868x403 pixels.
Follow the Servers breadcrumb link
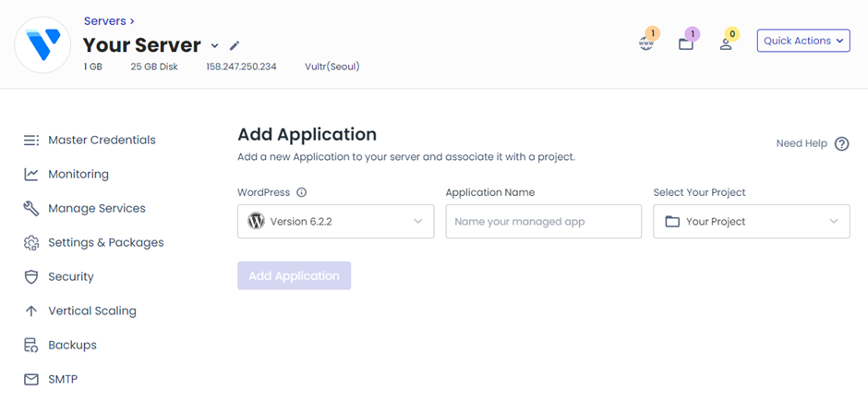tap(105, 20)
